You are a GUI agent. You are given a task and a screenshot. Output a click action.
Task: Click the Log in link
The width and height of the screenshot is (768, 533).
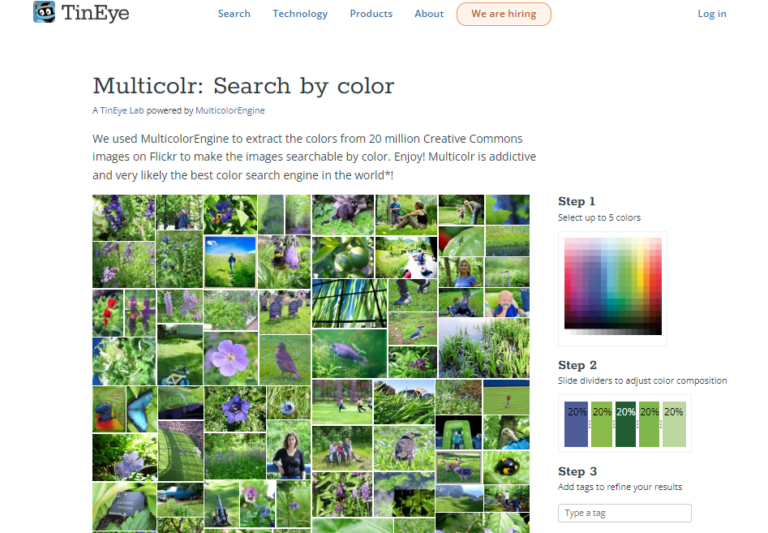point(712,14)
